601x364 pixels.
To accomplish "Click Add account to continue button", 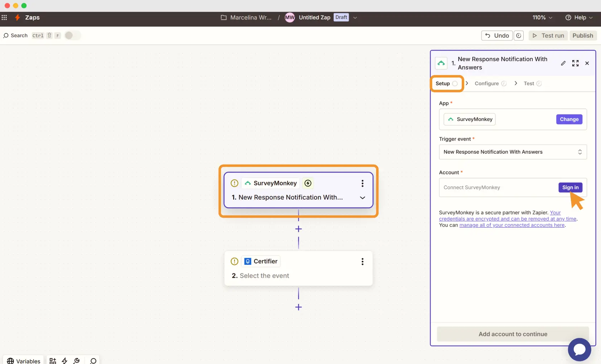I will pos(513,334).
